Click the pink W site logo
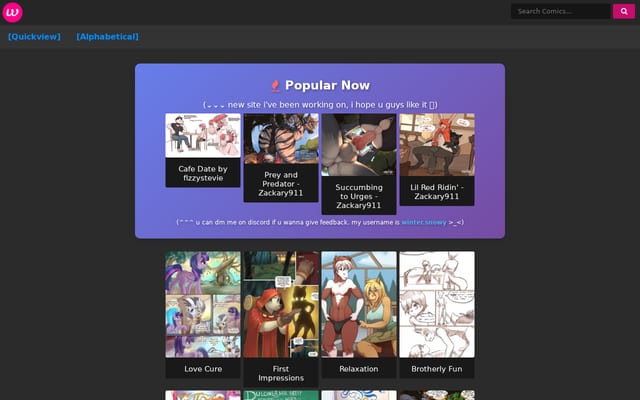The image size is (640, 400). coord(12,12)
